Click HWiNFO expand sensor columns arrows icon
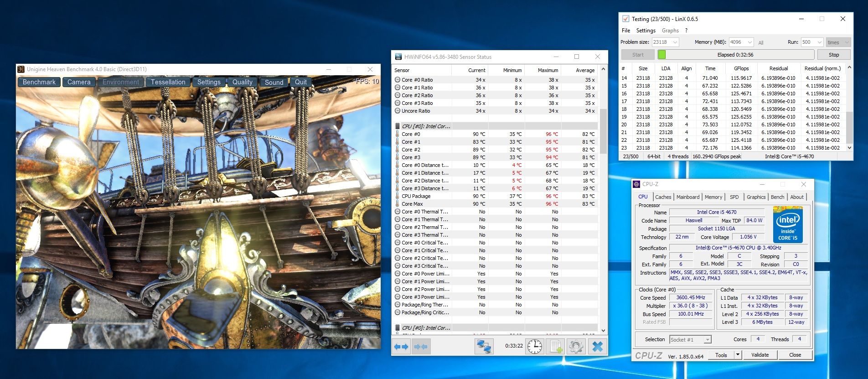Viewport: 868px width, 379px height. 402,347
